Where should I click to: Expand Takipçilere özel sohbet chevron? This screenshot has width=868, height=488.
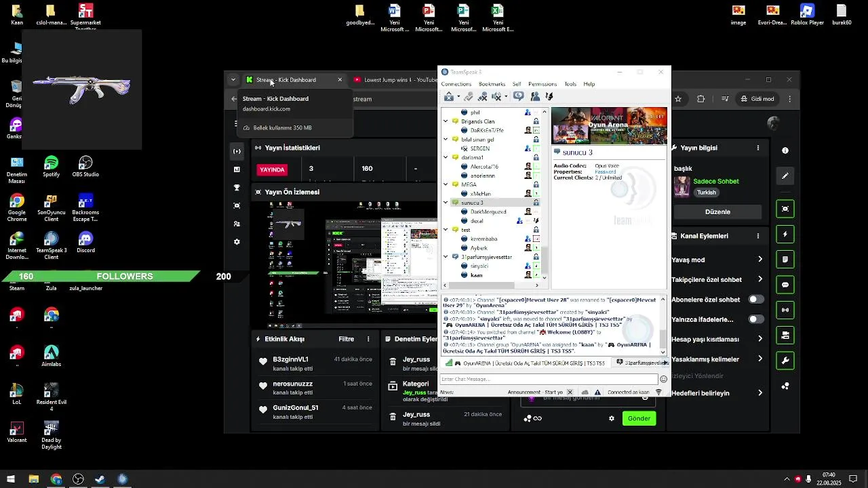(759, 279)
